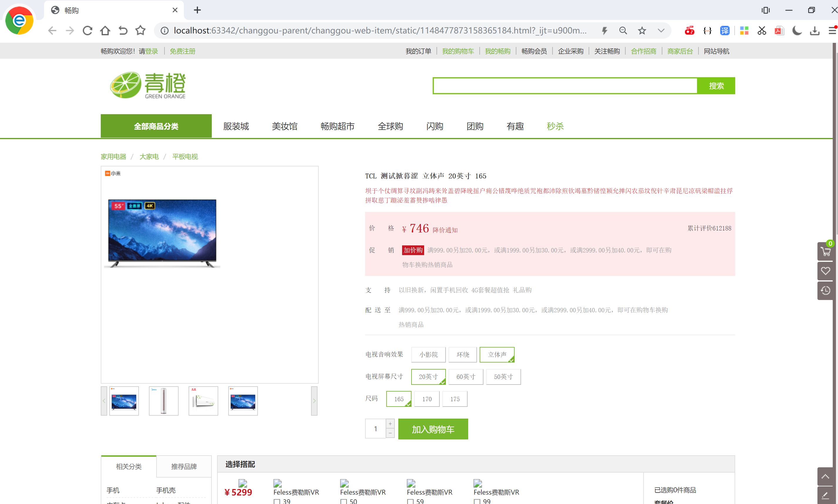The image size is (838, 504).
Task: Choose the 50英寸 screen size
Action: (503, 377)
